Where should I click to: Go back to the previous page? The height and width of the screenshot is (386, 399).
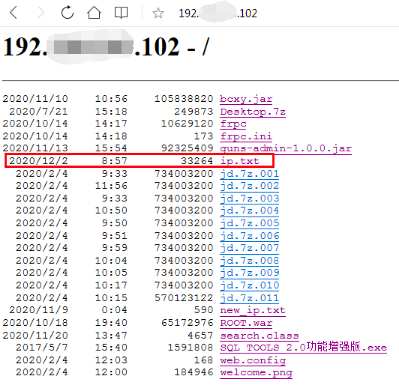(x=14, y=13)
